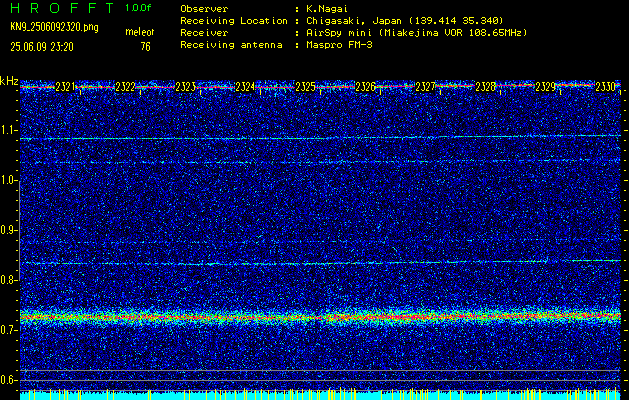Click the 25.06.09 23:20 timestamp
The image size is (629, 400).
(x=42, y=47)
